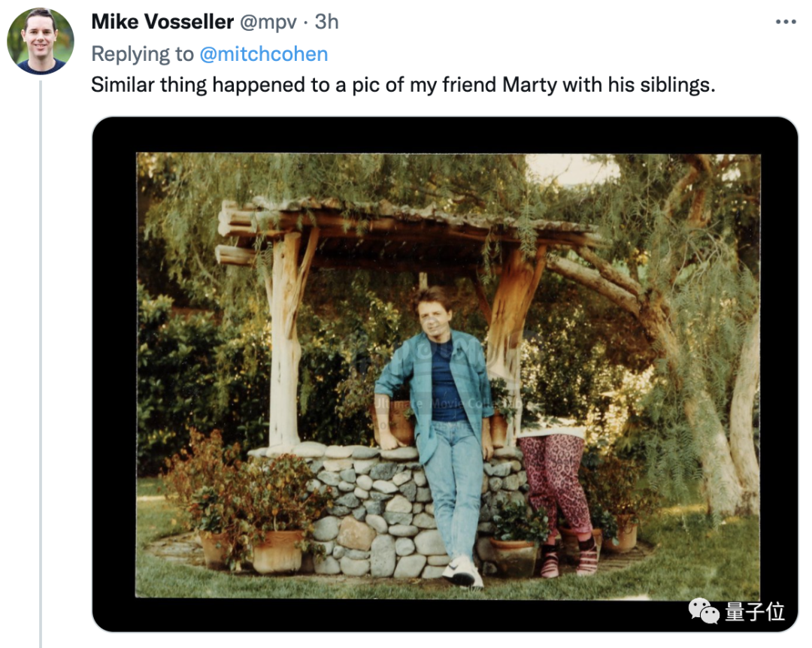Click the "Replying to" label
The image size is (812, 648).
click(x=143, y=53)
